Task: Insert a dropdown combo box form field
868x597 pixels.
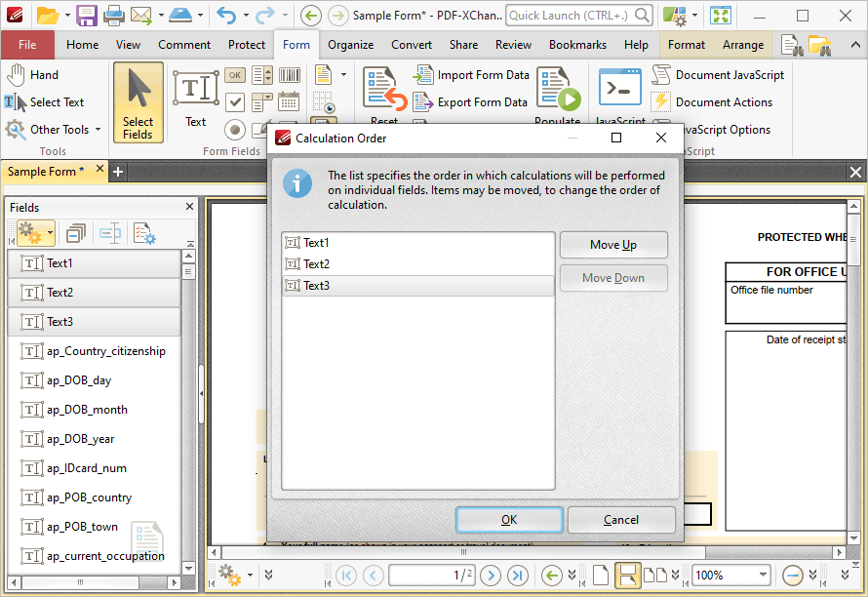Action: [262, 102]
